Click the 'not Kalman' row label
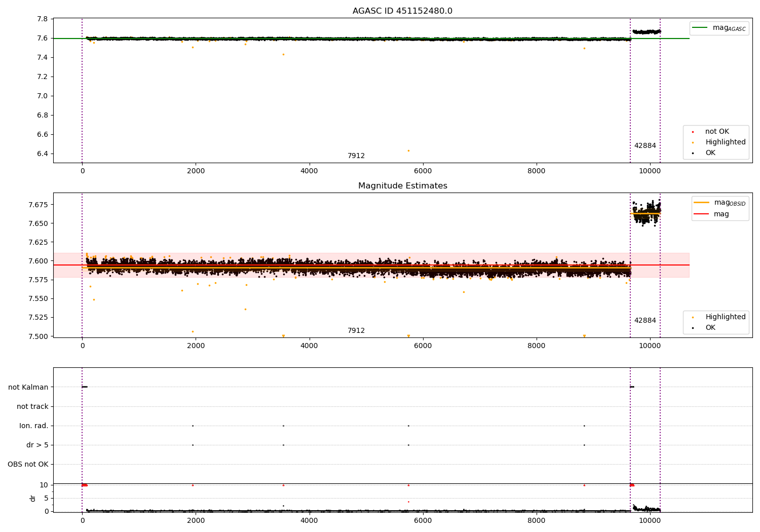The image size is (760, 532). pos(28,388)
